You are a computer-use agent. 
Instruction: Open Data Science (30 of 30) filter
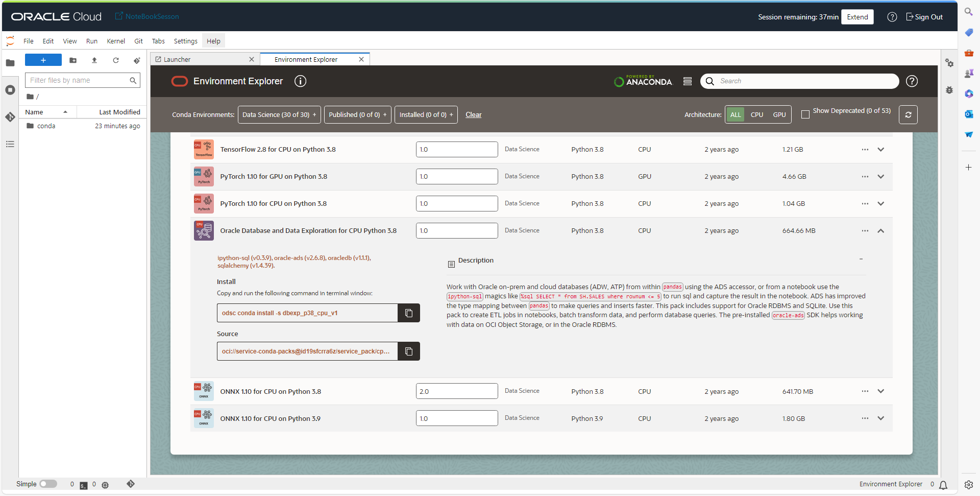pos(279,115)
